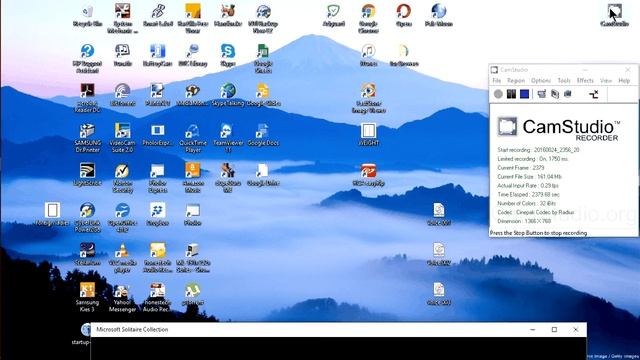Image resolution: width=640 pixels, height=360 pixels.
Task: Open the Samsung Kies 3 shortcut
Action: point(87,298)
